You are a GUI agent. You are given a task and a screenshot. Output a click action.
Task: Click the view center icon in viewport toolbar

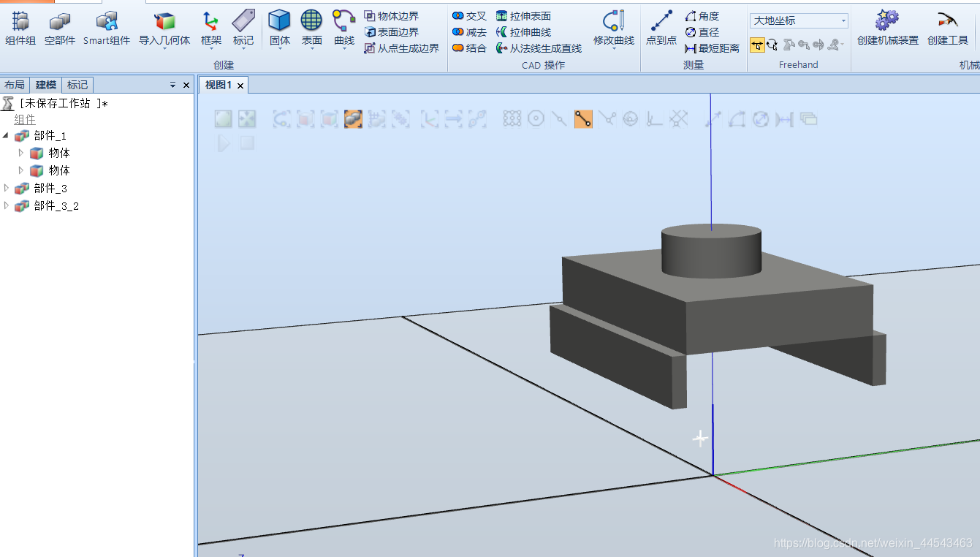247,118
